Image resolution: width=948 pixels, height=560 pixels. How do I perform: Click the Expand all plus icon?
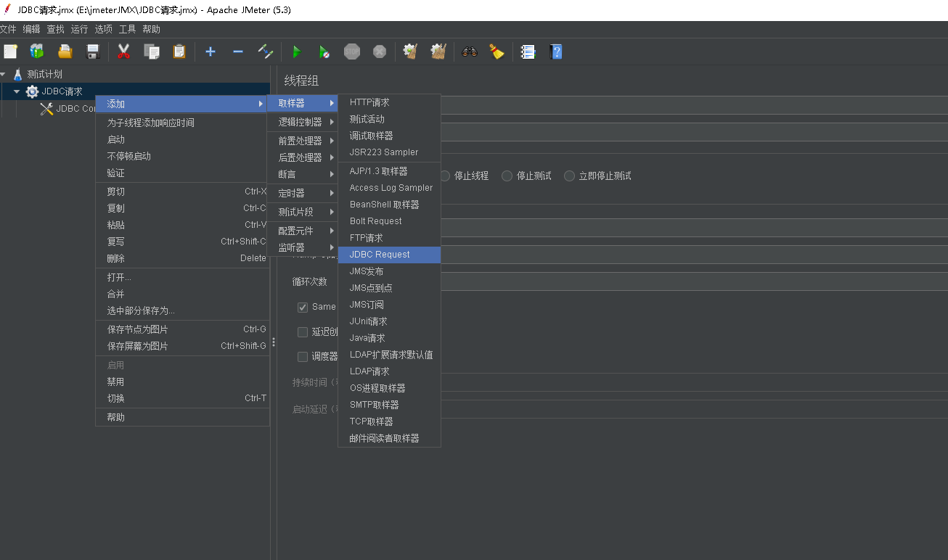point(211,52)
